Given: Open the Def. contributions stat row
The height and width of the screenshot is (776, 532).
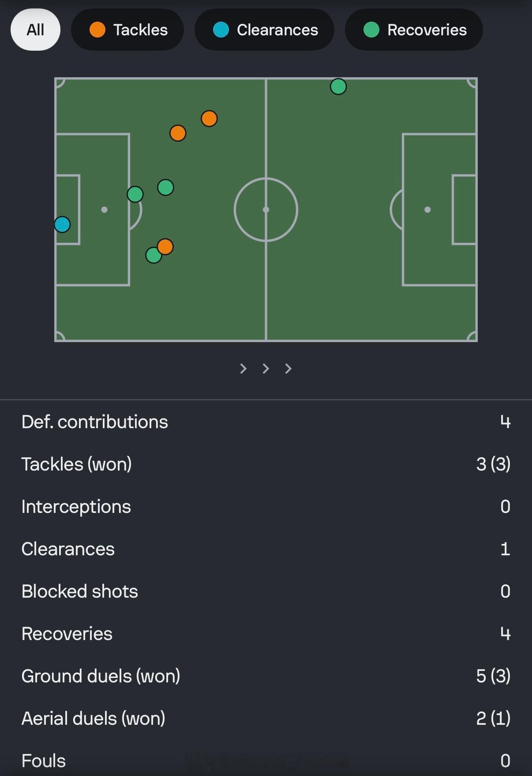Looking at the screenshot, I should [266, 422].
